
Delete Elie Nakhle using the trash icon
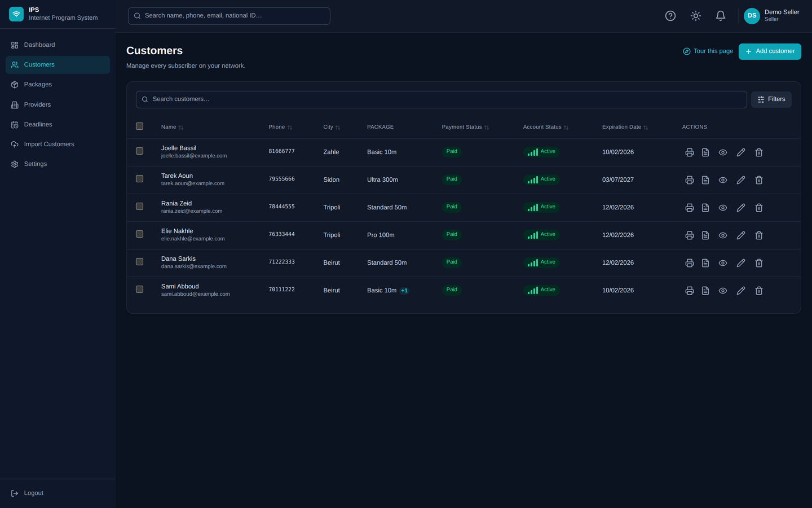coord(759,235)
